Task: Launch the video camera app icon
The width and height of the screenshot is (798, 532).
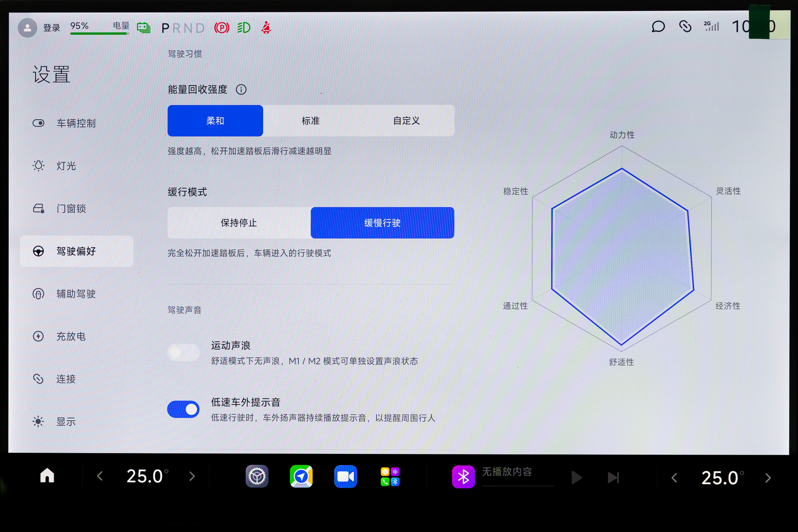Action: point(345,476)
